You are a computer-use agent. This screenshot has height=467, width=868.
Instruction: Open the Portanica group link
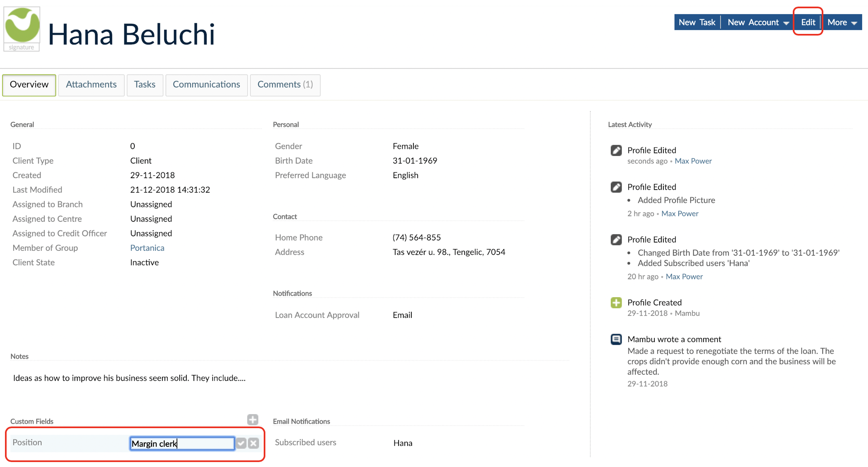[147, 248]
